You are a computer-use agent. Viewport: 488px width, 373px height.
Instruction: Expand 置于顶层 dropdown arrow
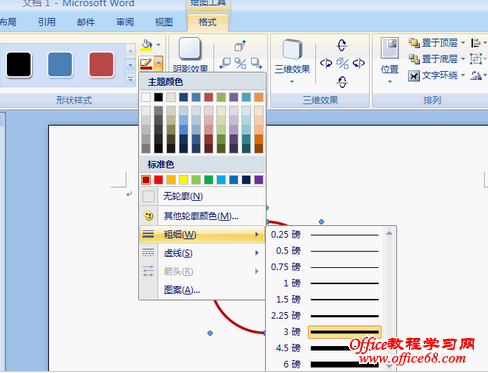(x=463, y=43)
